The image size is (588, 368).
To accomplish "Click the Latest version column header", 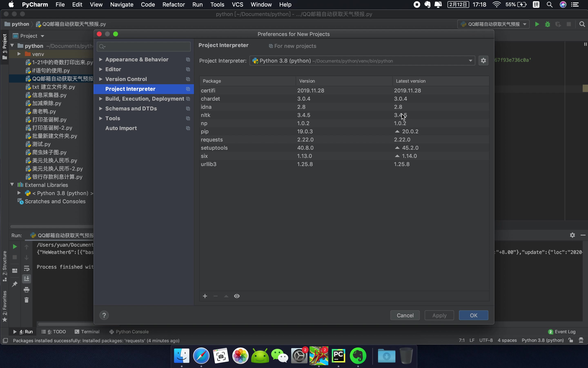I will (x=441, y=81).
